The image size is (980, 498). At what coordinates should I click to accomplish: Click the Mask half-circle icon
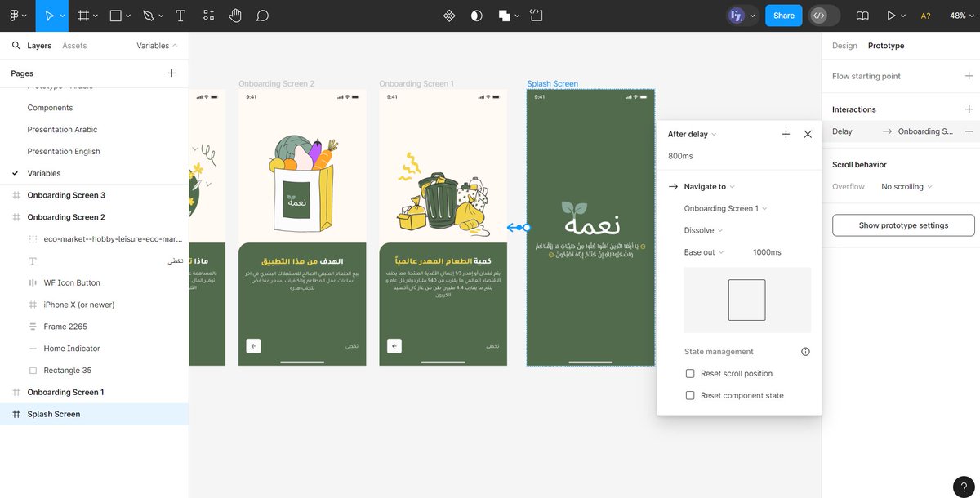point(477,16)
